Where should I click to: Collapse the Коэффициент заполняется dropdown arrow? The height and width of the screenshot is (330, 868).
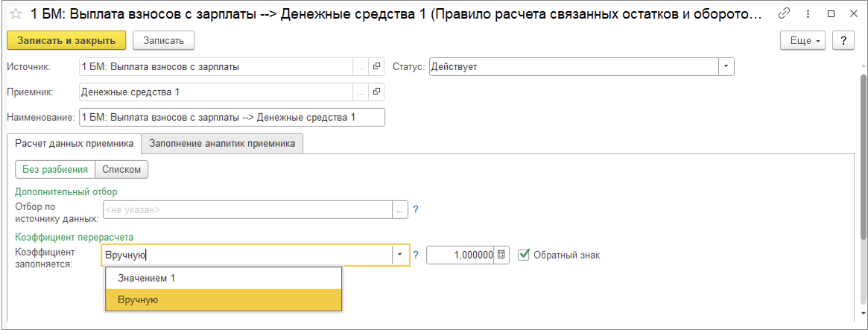pyautogui.click(x=400, y=255)
